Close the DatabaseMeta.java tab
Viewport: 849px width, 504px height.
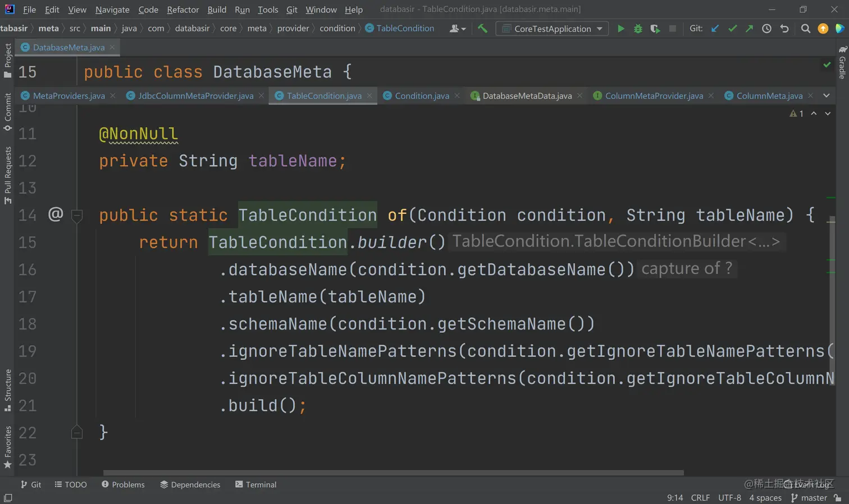click(x=112, y=47)
